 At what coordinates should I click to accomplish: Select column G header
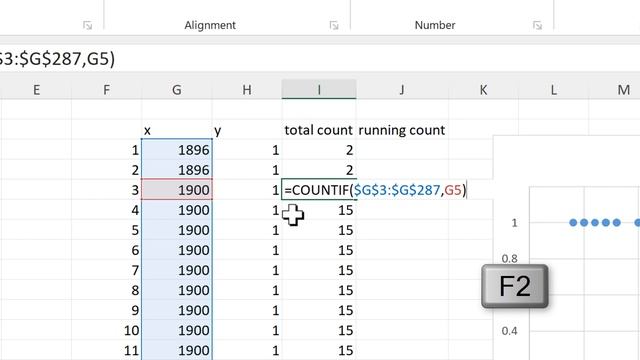[177, 89]
